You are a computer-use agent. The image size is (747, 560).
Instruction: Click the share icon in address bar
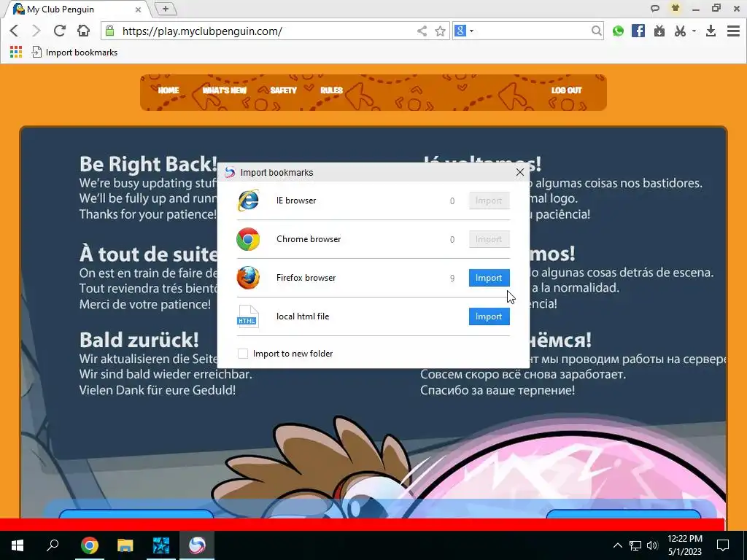[x=422, y=31]
